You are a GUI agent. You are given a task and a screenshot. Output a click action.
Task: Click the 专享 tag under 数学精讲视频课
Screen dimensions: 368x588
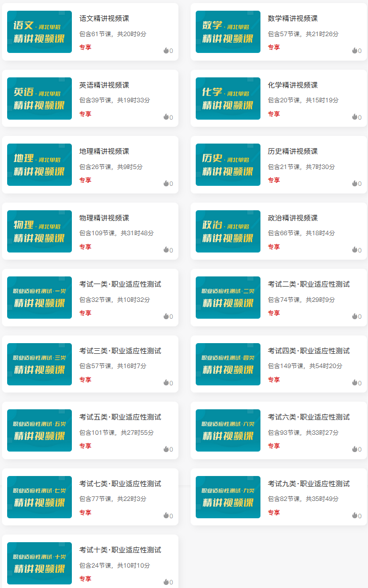coord(274,47)
